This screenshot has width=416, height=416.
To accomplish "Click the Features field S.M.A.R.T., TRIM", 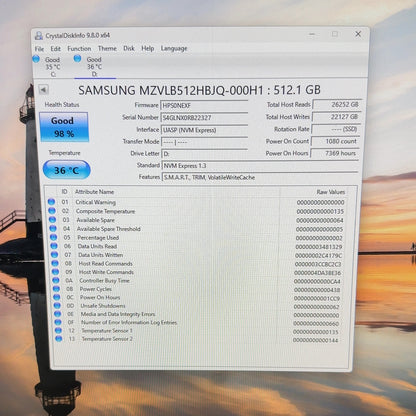I will [260, 177].
